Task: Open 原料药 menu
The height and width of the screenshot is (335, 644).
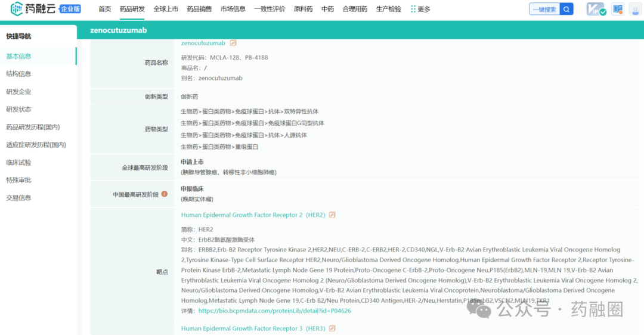Action: (x=303, y=9)
